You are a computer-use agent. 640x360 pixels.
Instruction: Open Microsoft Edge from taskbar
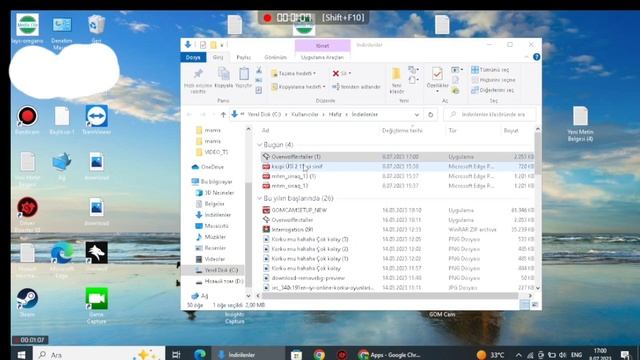[x=200, y=355]
